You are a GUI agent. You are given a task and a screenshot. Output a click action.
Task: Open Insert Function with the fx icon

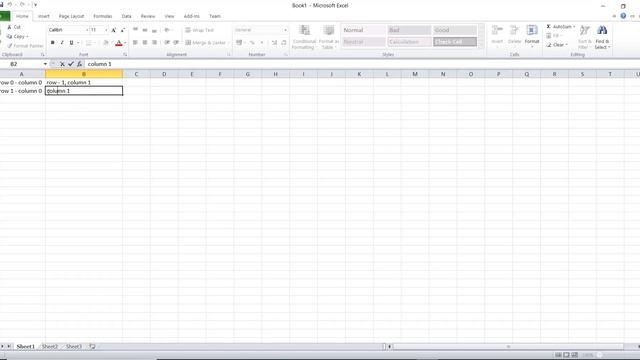(x=80, y=64)
